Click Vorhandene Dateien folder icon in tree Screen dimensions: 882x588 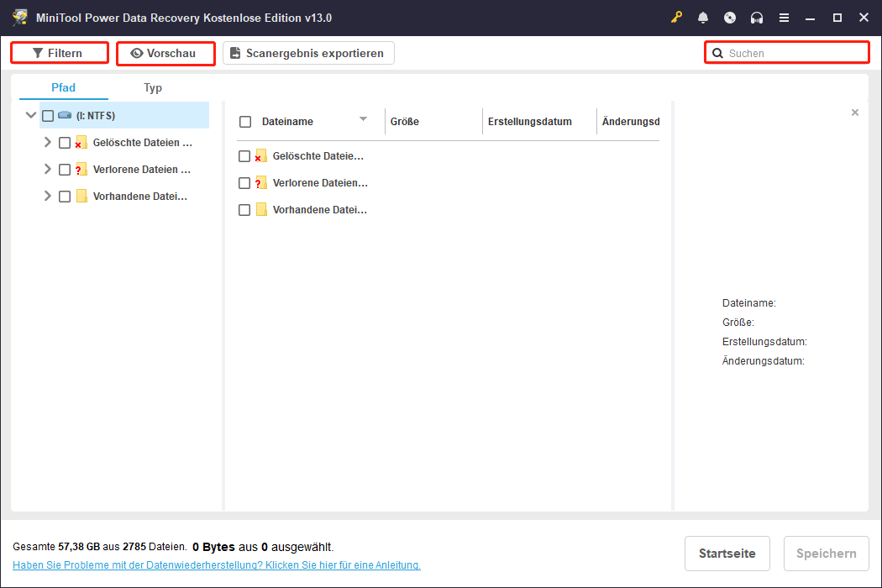[x=81, y=196]
